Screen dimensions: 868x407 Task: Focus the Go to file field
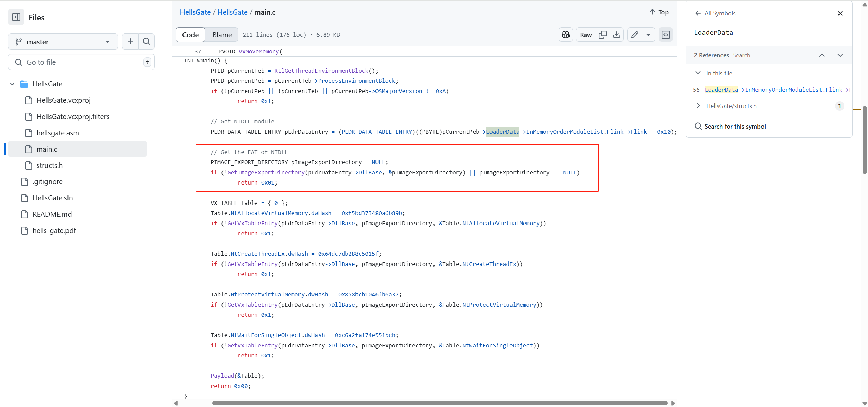coord(81,62)
